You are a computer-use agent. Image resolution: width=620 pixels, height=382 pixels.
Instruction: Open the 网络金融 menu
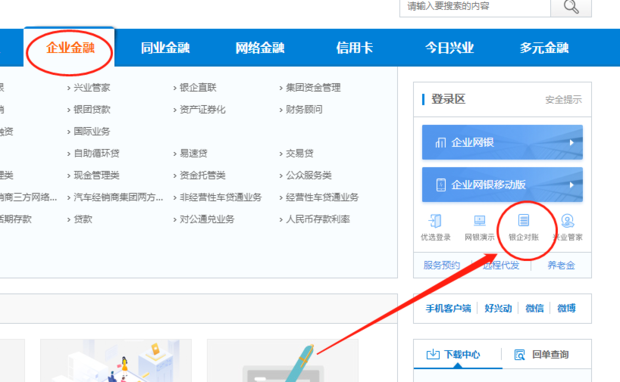click(260, 48)
